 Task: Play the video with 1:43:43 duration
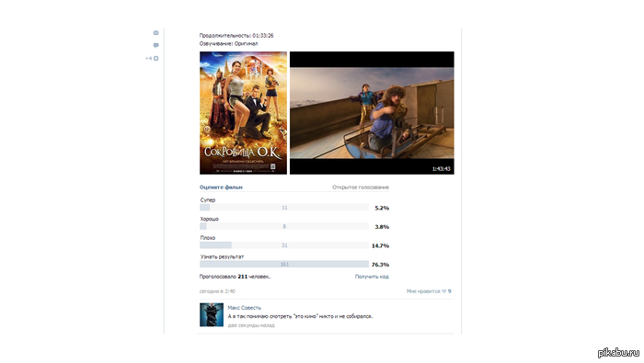pos(372,113)
